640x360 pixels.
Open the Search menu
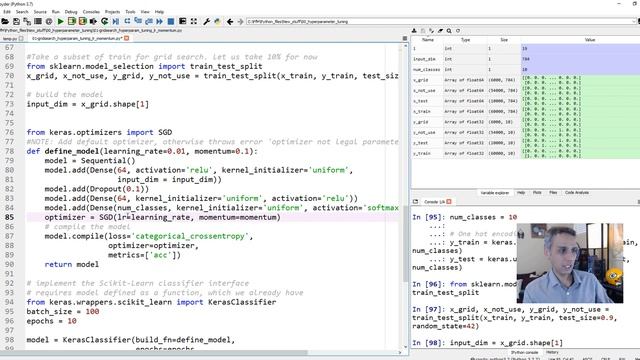coord(22,12)
